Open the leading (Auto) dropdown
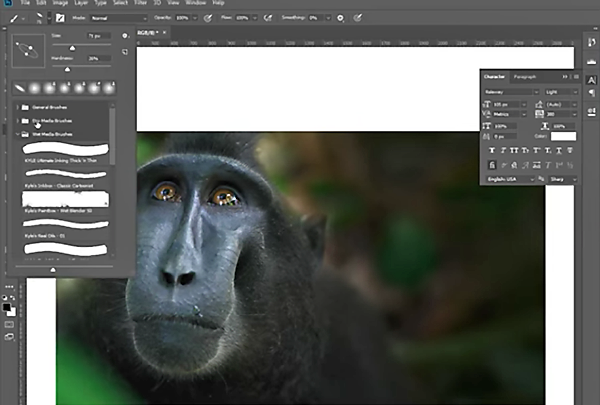 (574, 105)
